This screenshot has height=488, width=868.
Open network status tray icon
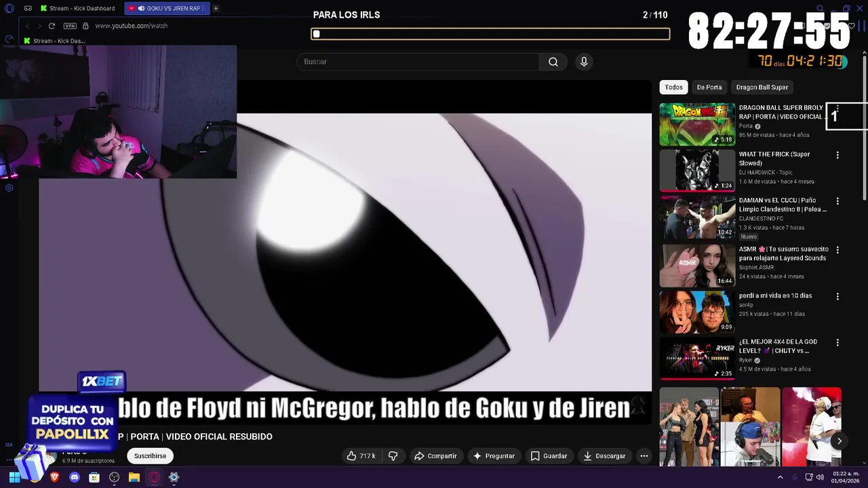click(x=809, y=477)
